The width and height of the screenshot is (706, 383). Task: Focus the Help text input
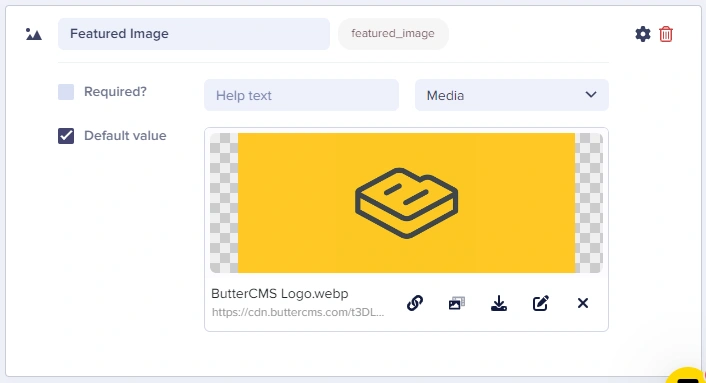(301, 95)
